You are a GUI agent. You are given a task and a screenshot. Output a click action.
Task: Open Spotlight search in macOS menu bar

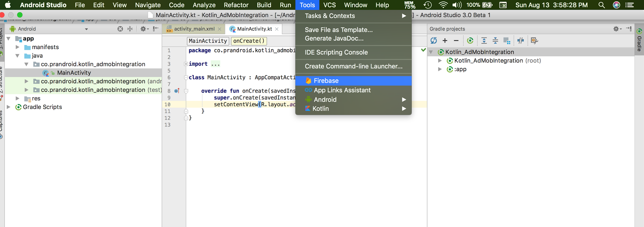pos(601,5)
